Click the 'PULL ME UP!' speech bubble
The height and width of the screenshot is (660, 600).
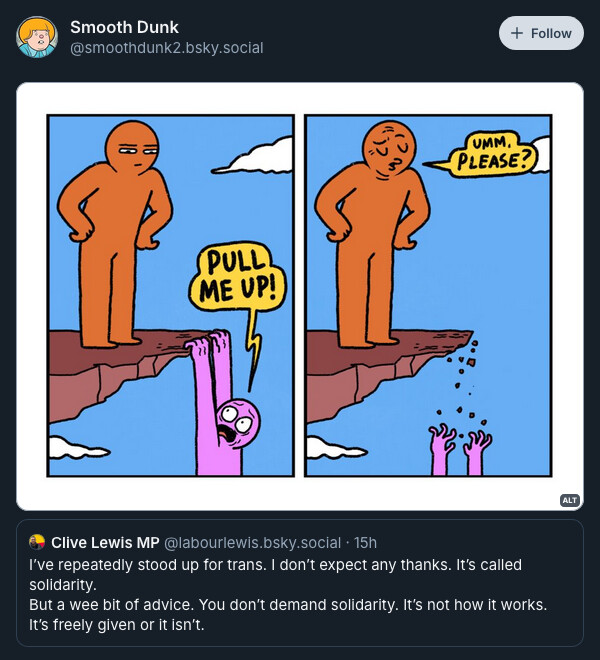point(238,278)
